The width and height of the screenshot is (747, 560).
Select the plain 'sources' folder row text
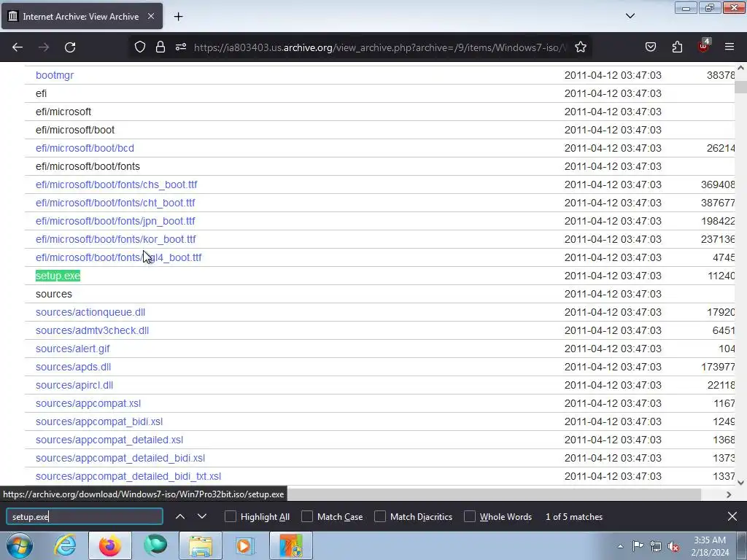point(54,295)
